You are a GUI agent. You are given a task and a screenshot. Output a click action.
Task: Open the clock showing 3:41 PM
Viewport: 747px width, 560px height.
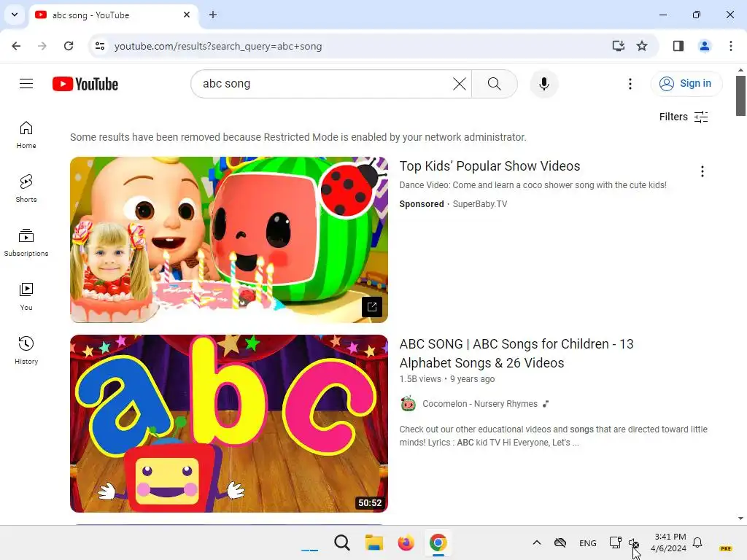[x=669, y=542]
